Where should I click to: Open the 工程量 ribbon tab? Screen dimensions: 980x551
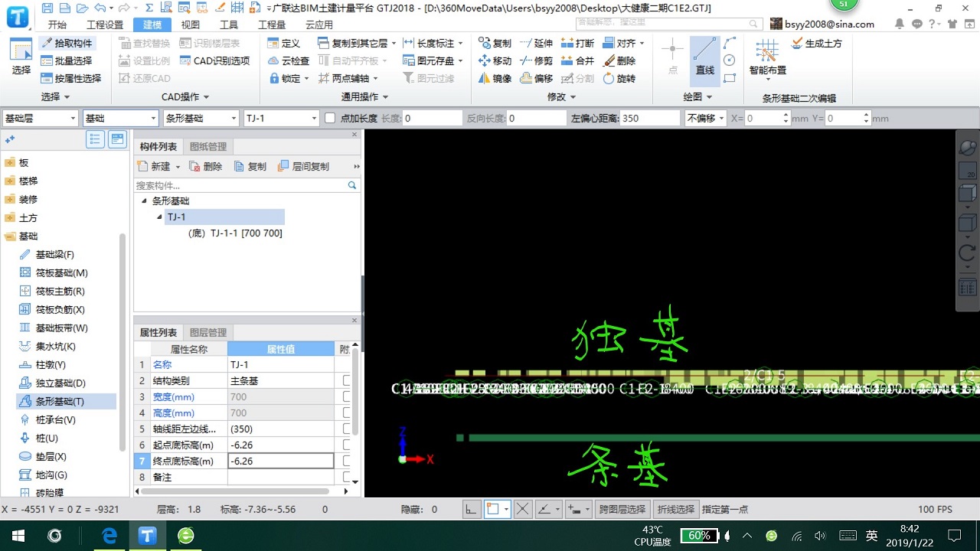[272, 24]
